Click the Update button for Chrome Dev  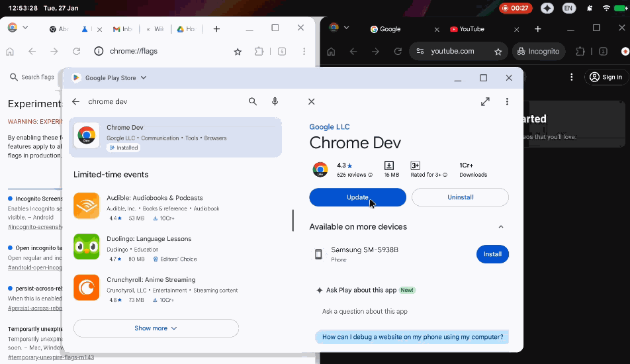pyautogui.click(x=357, y=197)
